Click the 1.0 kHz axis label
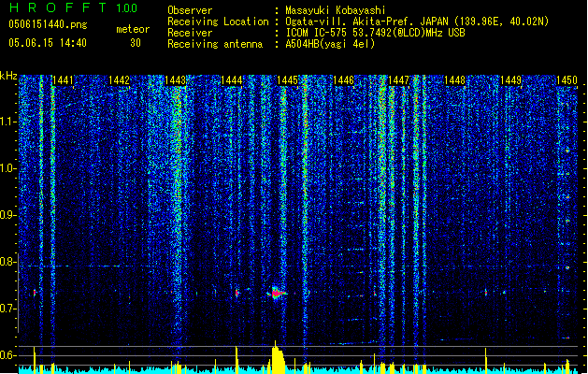The image size is (588, 374). (x=7, y=168)
